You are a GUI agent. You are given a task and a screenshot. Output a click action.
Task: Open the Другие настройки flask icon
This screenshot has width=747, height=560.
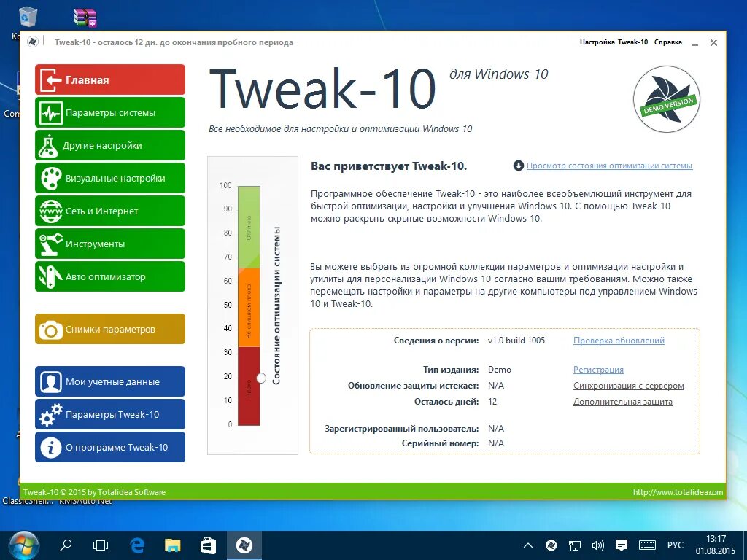[48, 146]
